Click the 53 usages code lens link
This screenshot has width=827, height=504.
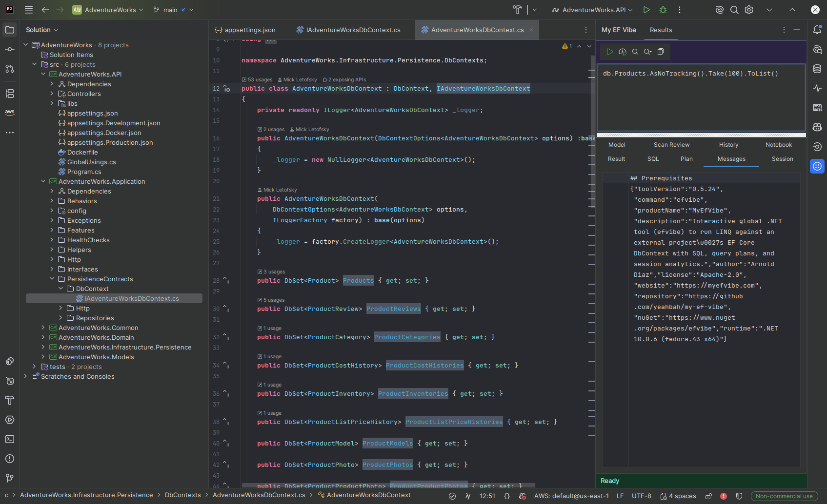[x=257, y=79]
